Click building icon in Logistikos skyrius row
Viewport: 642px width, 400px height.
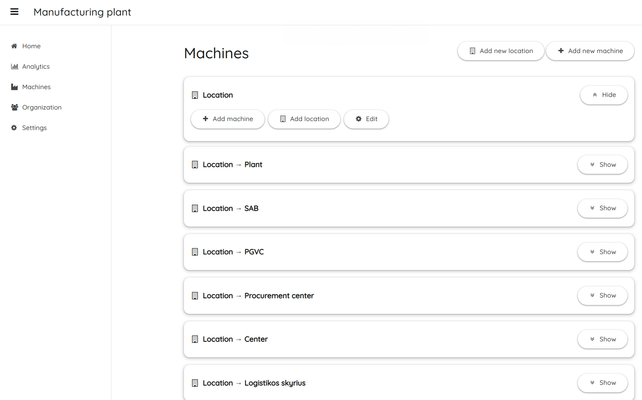pyautogui.click(x=195, y=383)
